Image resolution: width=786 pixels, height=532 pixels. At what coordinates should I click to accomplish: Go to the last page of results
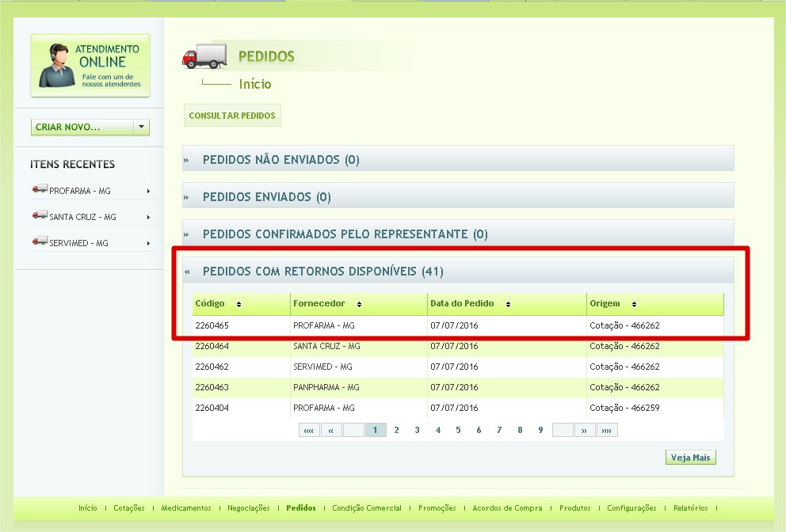pyautogui.click(x=607, y=431)
